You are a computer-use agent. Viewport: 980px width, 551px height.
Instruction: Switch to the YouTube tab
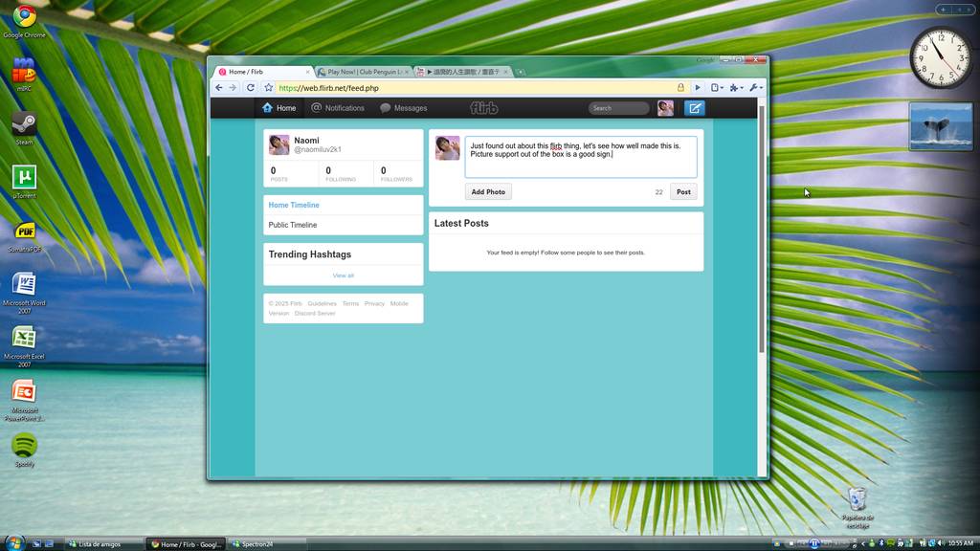click(463, 72)
